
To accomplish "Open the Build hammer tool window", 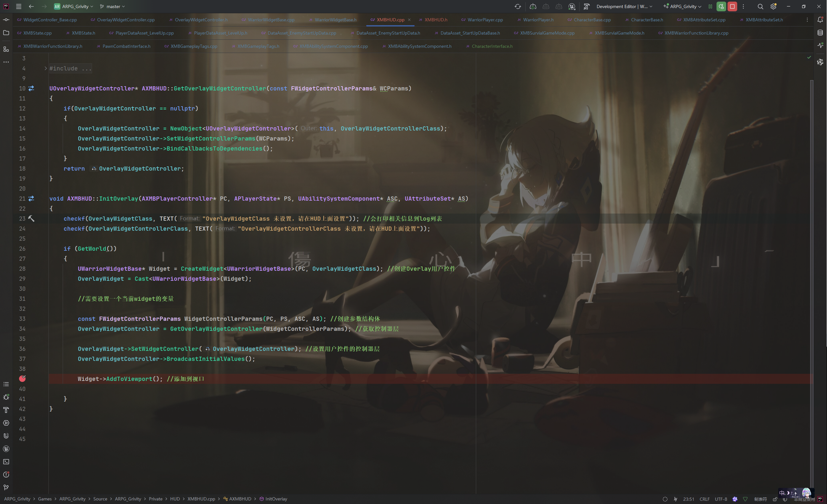I will (x=6, y=410).
